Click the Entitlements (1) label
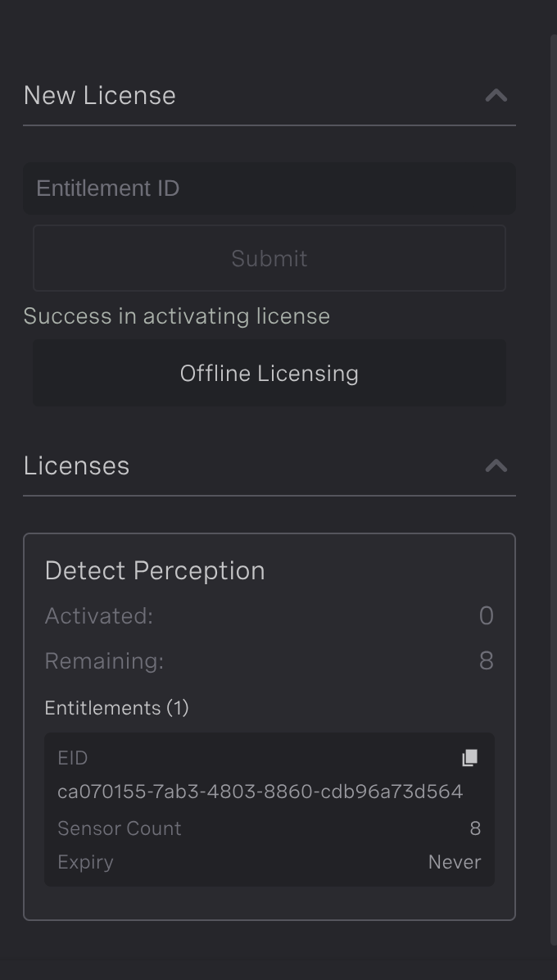 pos(117,707)
